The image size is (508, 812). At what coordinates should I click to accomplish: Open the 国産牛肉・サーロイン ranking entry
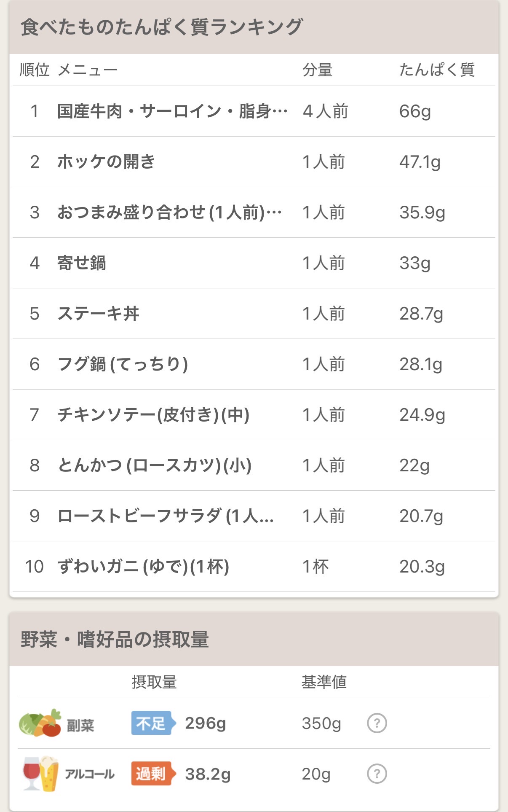[172, 111]
